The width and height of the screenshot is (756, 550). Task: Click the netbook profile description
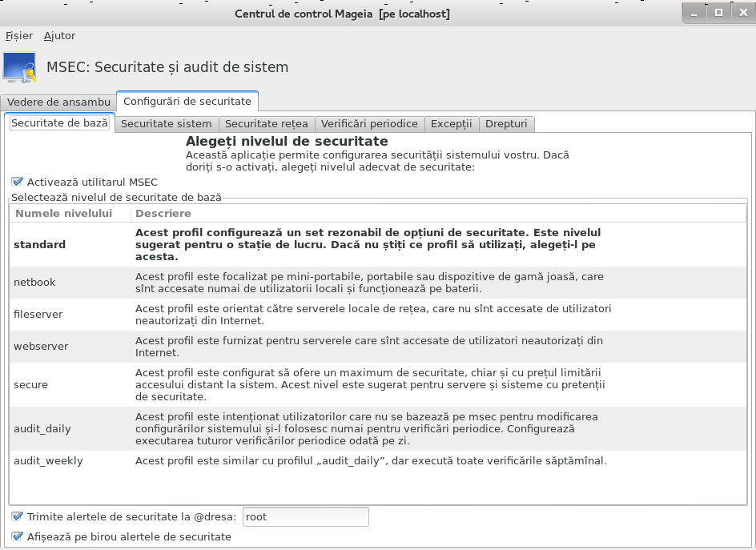point(369,283)
